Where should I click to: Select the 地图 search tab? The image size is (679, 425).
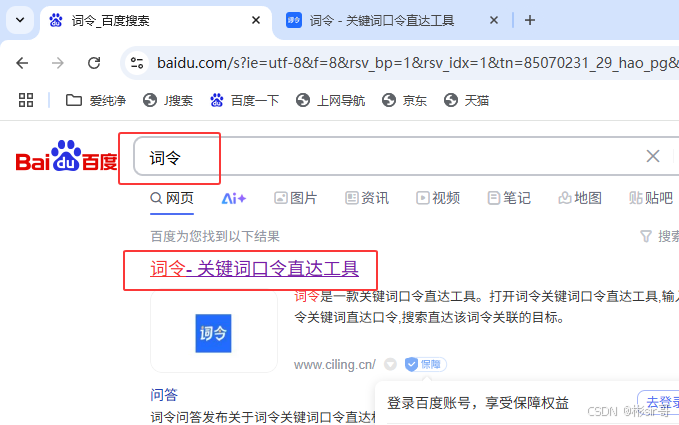[x=580, y=198]
